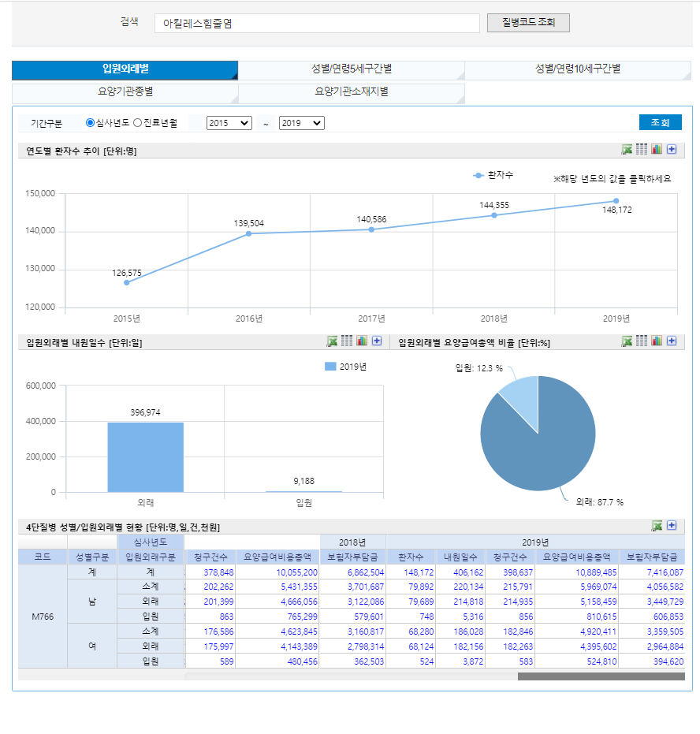This screenshot has width=700, height=734.
Task: Expand the 4단질병 현황 table panel
Action: [672, 526]
